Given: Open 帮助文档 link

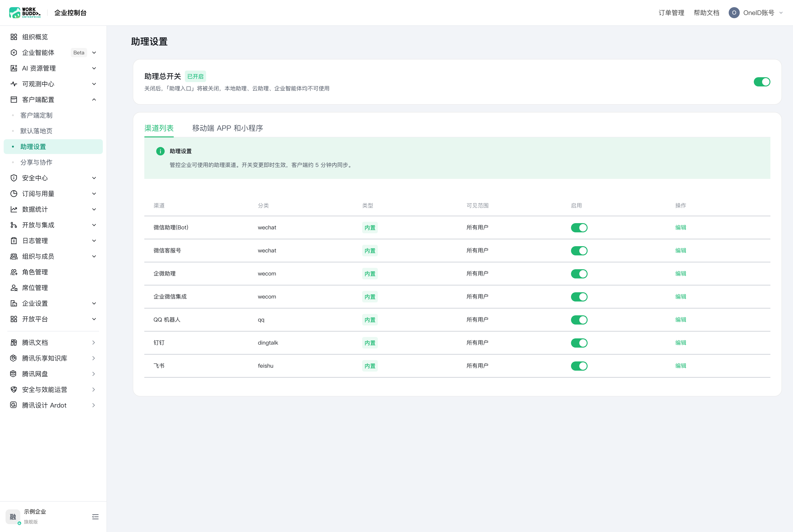Looking at the screenshot, I should pos(706,12).
